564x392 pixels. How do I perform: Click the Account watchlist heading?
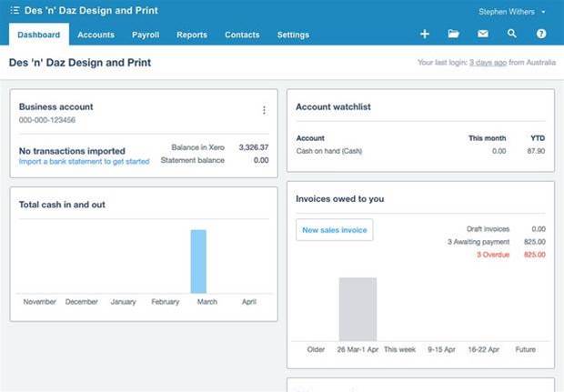333,106
